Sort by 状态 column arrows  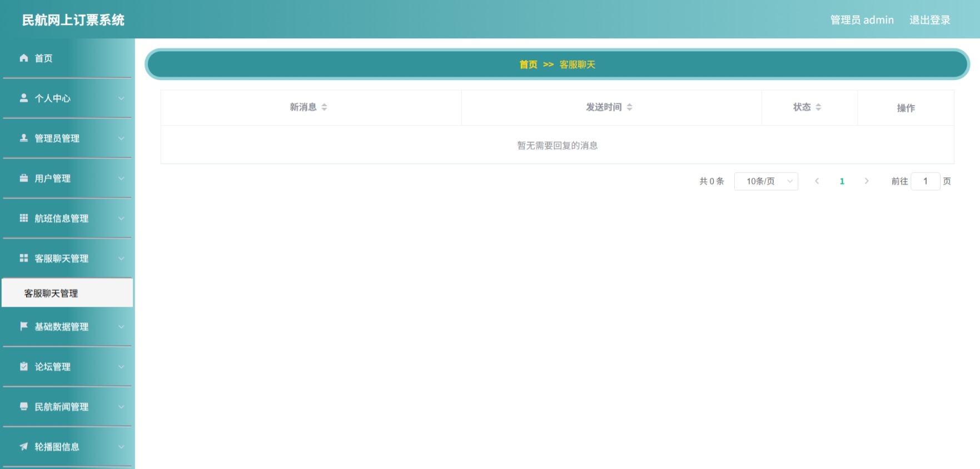[818, 107]
